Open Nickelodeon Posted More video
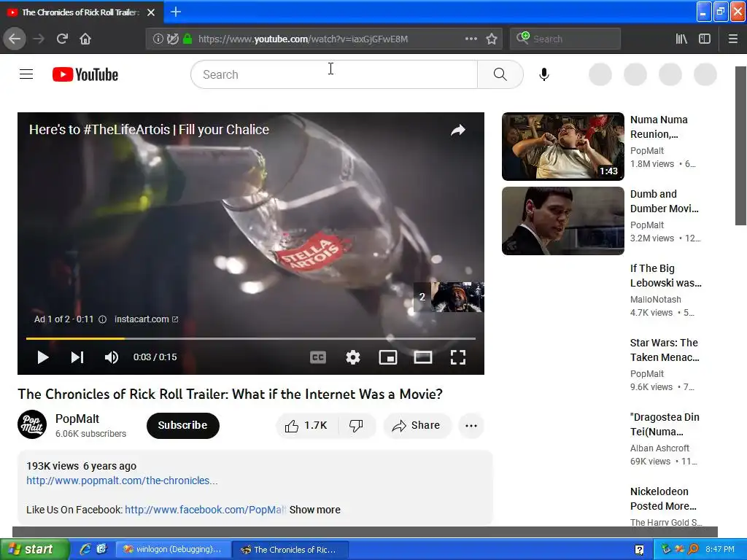The width and height of the screenshot is (747, 560). (663, 499)
